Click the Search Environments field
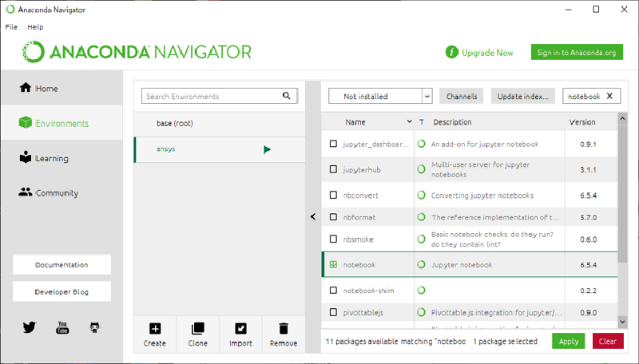Screen dimensions: 639x364 pyautogui.click(x=212, y=96)
